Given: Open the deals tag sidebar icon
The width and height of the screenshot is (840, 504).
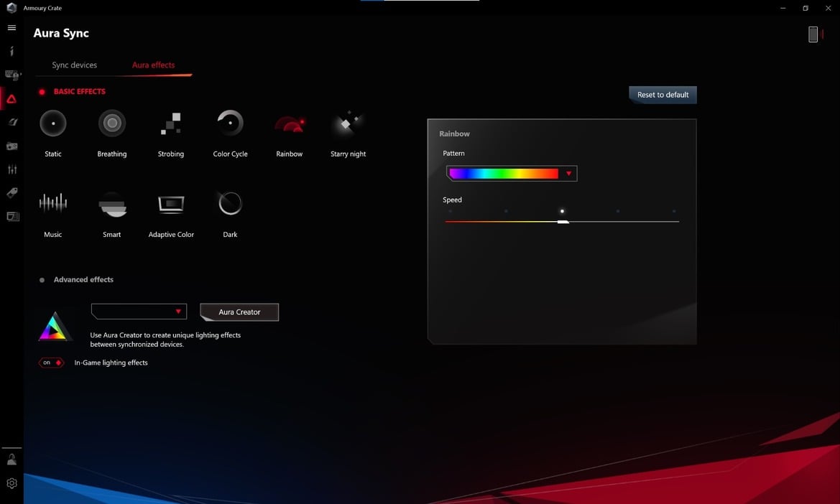Looking at the screenshot, I should click(11, 192).
